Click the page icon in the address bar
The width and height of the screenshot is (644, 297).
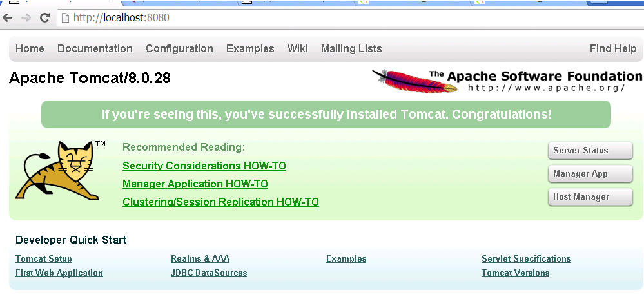(65, 17)
